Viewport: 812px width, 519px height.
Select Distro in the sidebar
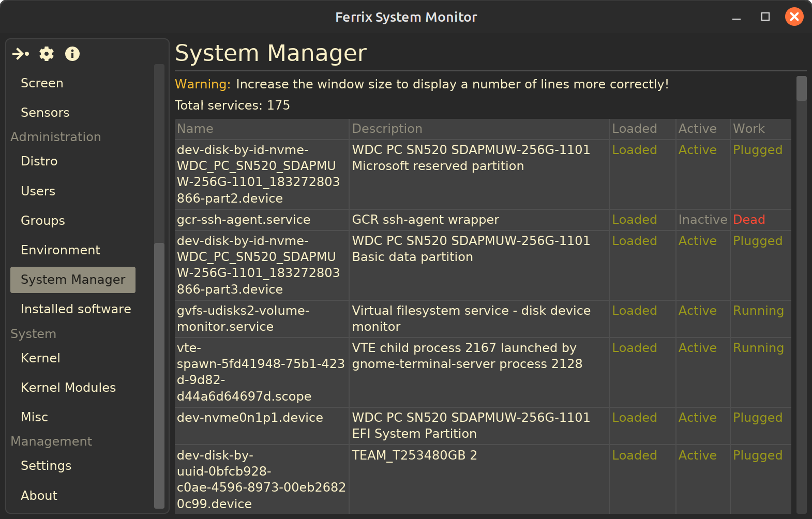coord(39,161)
